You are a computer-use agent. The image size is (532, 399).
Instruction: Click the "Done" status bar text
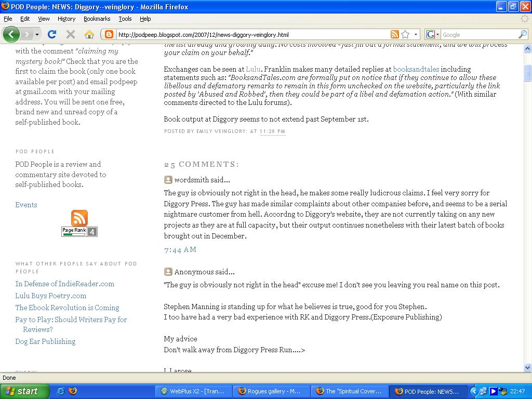[x=9, y=378]
